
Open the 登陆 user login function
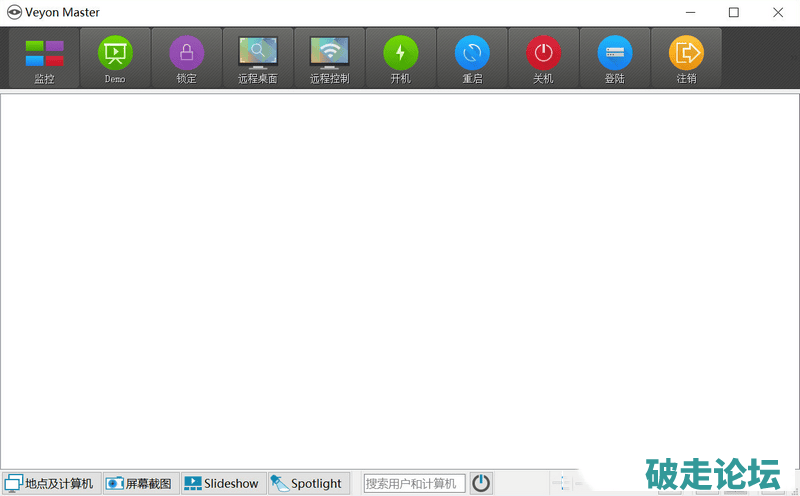tap(614, 58)
